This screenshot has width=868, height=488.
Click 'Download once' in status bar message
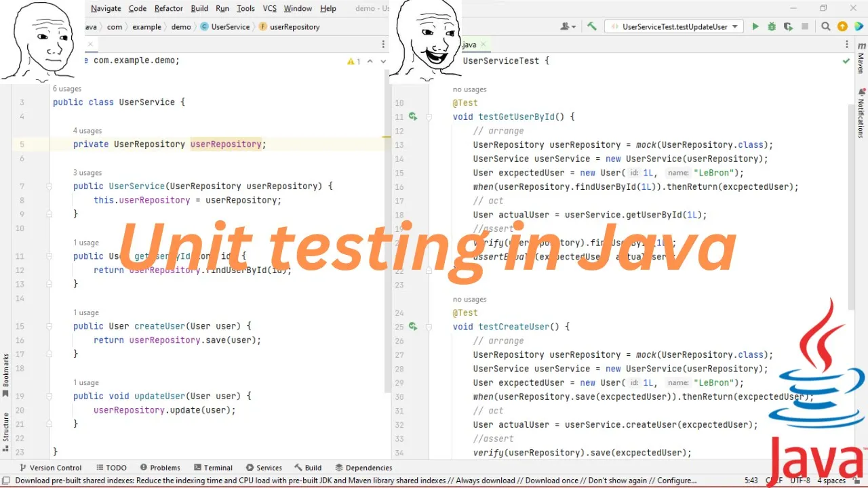point(552,481)
